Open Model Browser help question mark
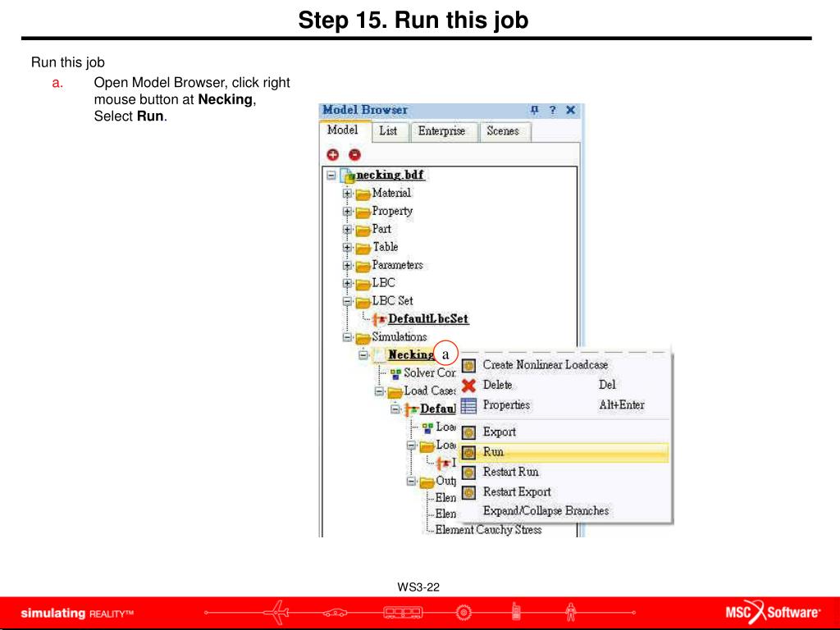Screen dimensions: 840x630 pos(552,110)
